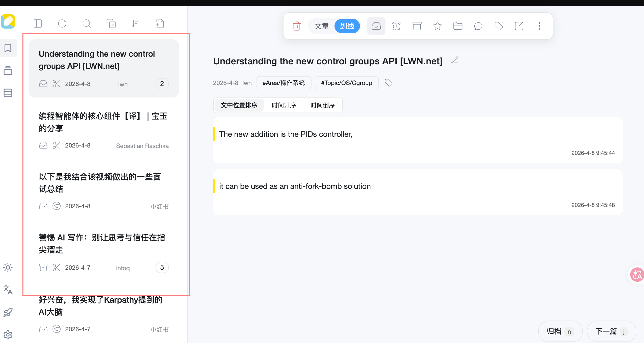Switch to the 划线 highlights view
The image size is (644, 343).
[347, 26]
